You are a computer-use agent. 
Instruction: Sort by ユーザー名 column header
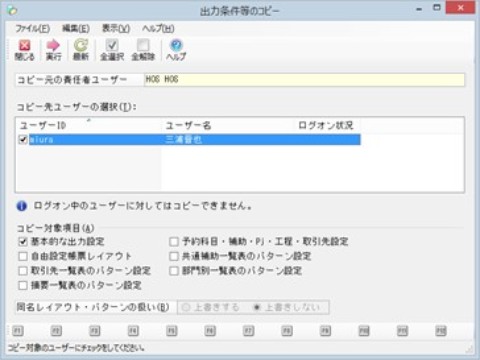tap(228, 125)
